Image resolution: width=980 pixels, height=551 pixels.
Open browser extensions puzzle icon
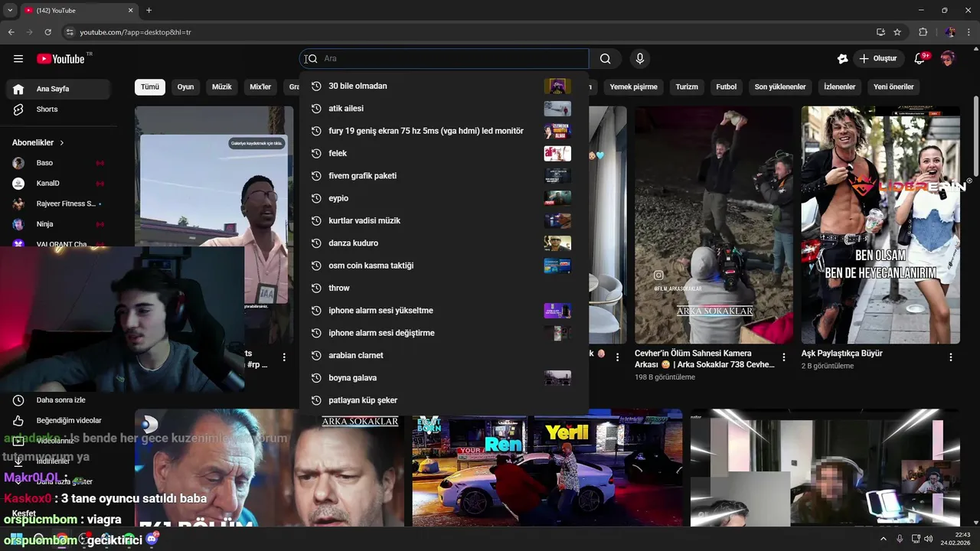(x=923, y=32)
